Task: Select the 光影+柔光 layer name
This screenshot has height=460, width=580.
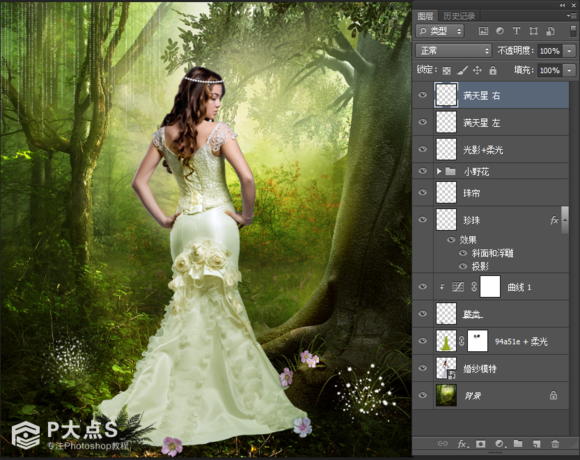Action: [x=483, y=150]
